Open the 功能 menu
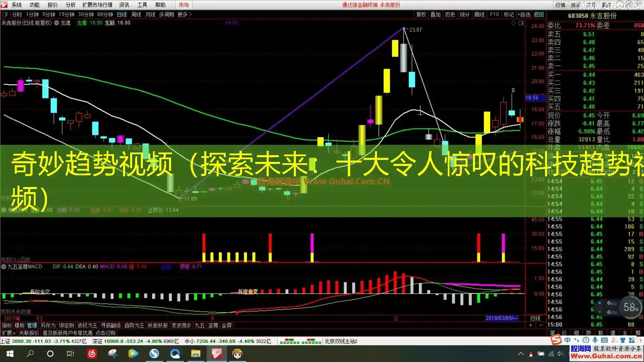 (34, 5)
